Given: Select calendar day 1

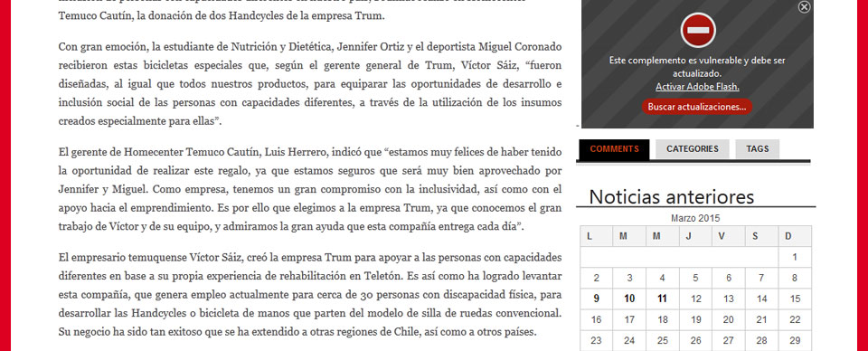Looking at the screenshot, I should 795,257.
